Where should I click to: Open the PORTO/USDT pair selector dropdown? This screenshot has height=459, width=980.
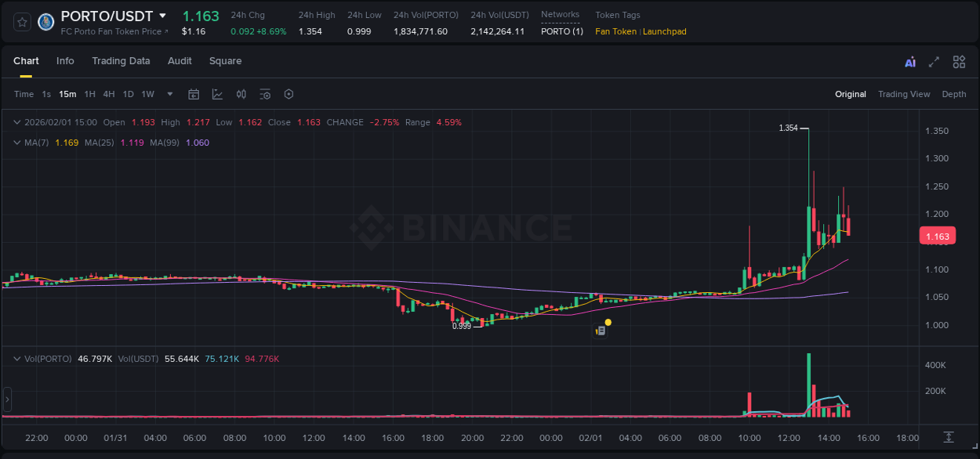click(x=162, y=15)
